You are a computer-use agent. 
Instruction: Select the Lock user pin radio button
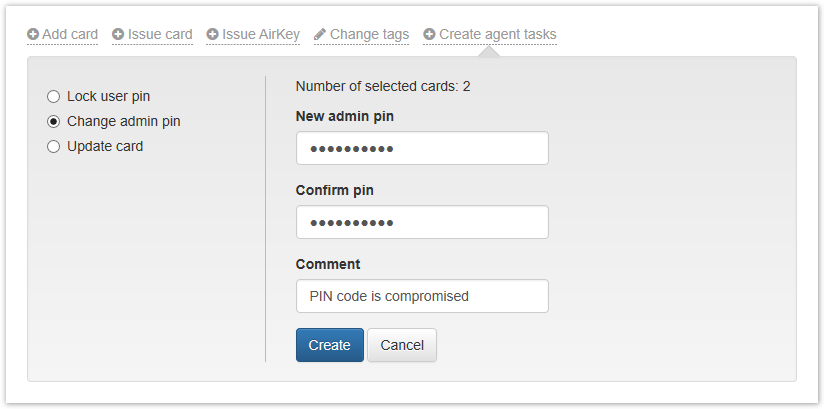pyautogui.click(x=54, y=96)
